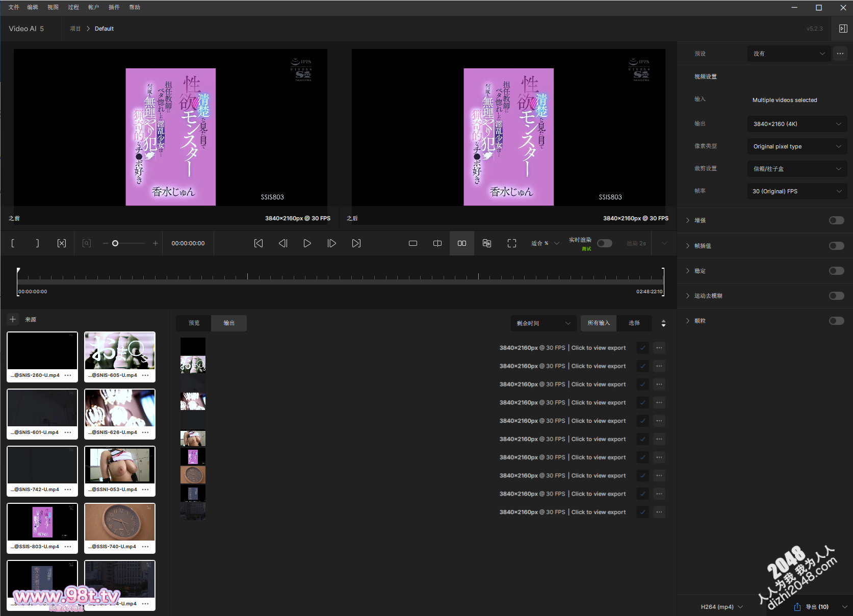
Task: Set trim start bracket marker
Action: click(x=13, y=243)
